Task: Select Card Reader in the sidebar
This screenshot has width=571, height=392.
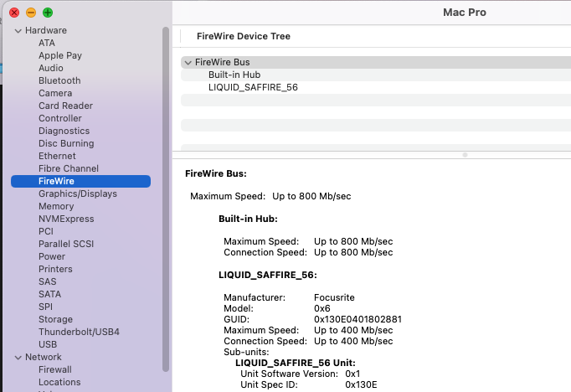Action: [x=65, y=106]
